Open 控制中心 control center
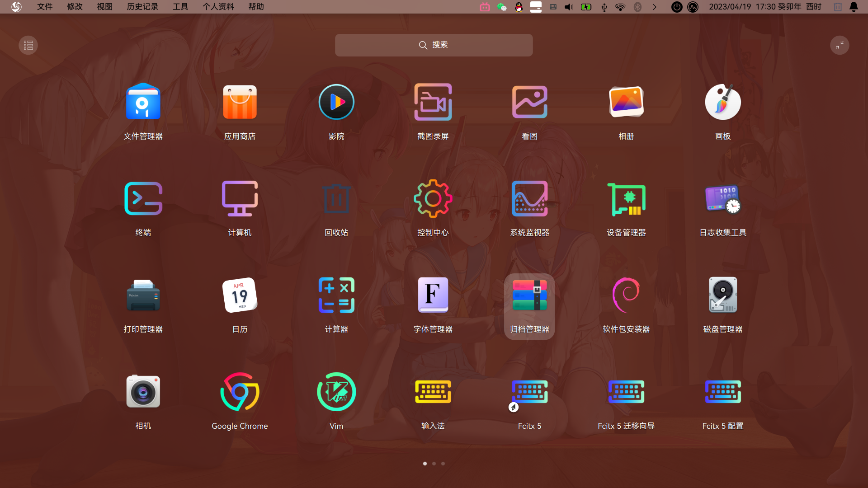868x488 pixels. (433, 199)
